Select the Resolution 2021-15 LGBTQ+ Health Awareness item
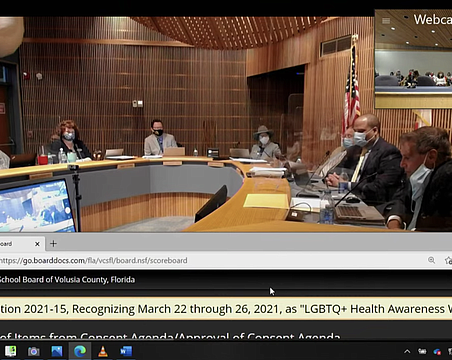The width and height of the screenshot is (452, 360). coord(226,309)
